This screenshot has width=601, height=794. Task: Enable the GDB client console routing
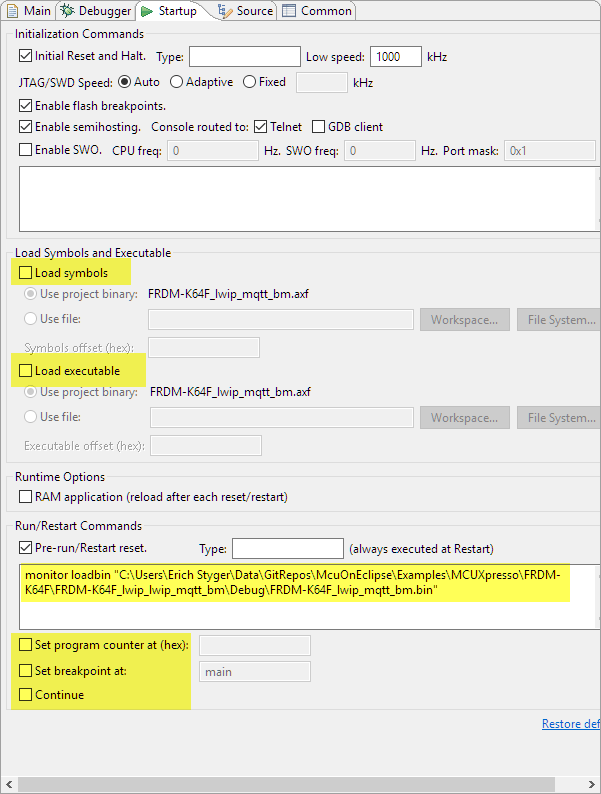(319, 127)
